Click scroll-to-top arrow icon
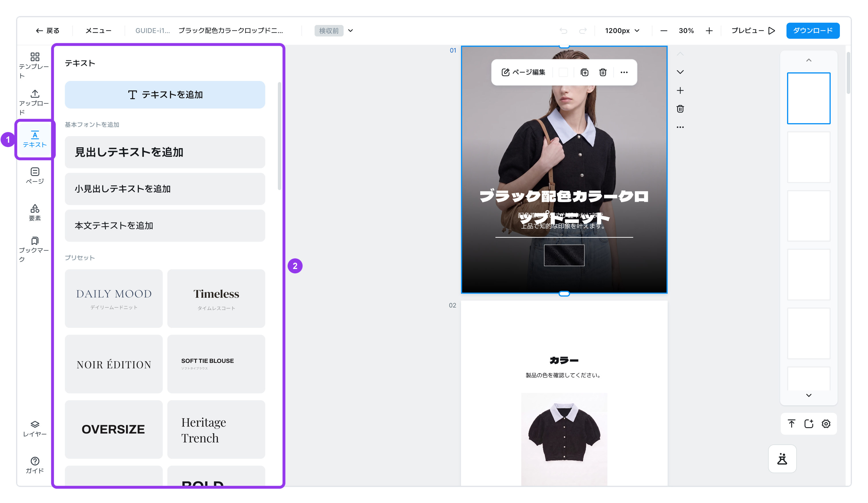This screenshot has width=868, height=503. click(792, 424)
